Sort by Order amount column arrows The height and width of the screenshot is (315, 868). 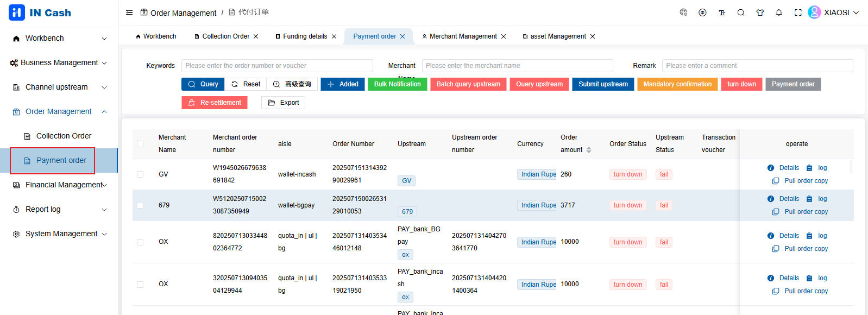coord(589,150)
